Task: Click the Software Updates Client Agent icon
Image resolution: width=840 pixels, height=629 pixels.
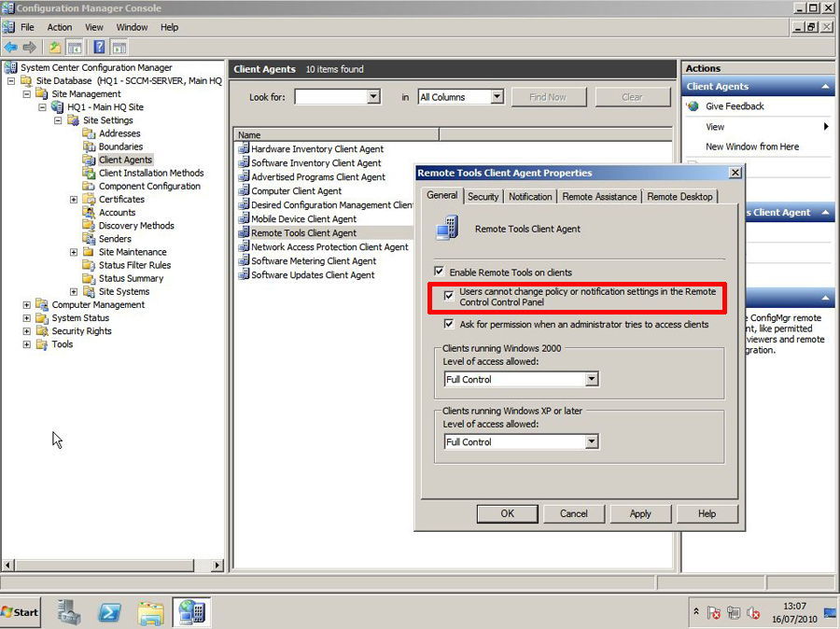Action: pos(244,273)
